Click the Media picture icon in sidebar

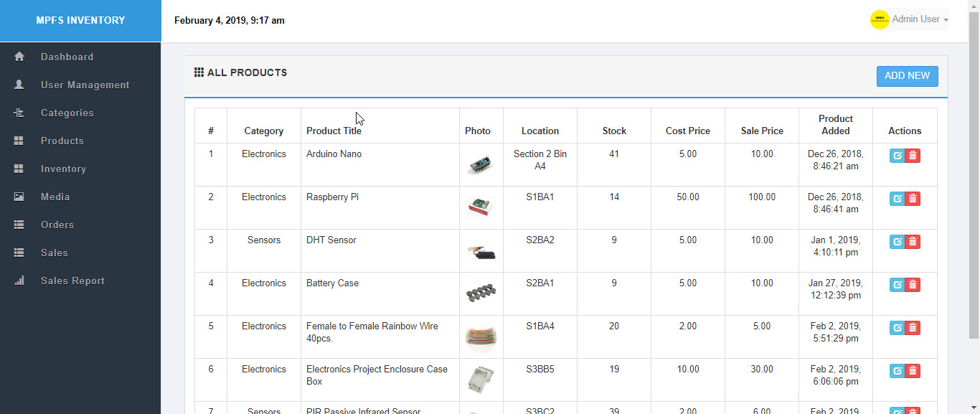(x=19, y=197)
